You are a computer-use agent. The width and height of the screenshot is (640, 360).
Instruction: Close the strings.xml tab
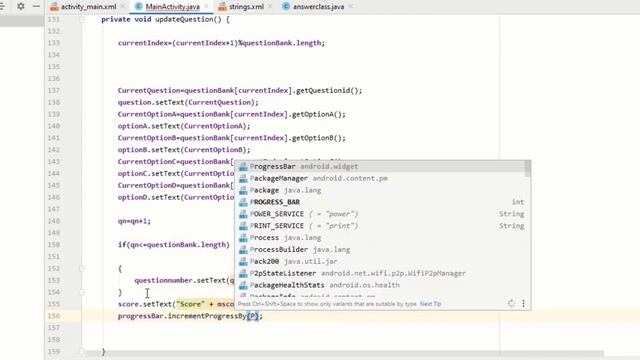pos(270,7)
